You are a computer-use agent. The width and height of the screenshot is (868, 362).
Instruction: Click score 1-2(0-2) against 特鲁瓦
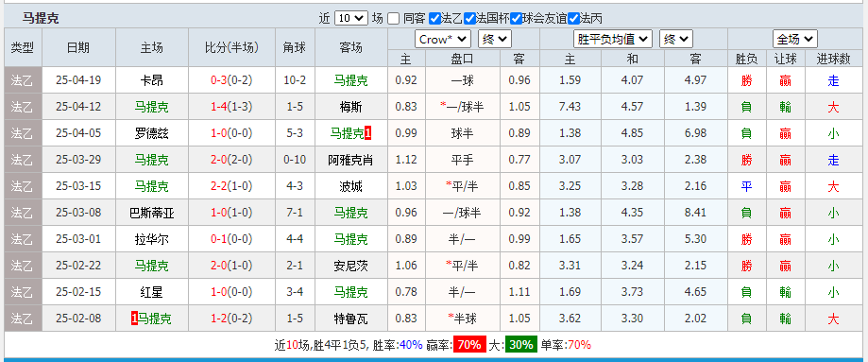tap(231, 319)
